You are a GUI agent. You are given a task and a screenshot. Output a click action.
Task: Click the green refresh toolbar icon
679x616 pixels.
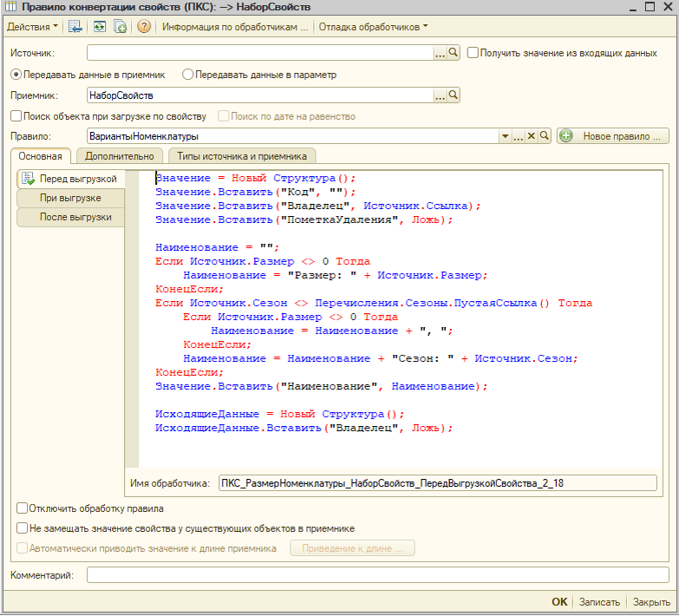coord(100,27)
